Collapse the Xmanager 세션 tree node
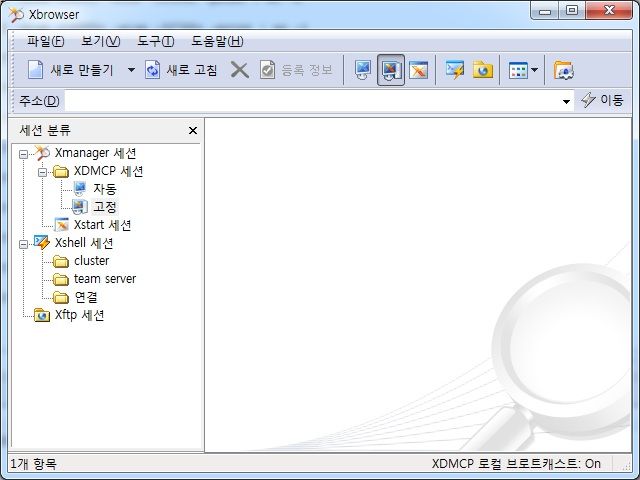Screen dimensions: 640x480 (x=24, y=154)
